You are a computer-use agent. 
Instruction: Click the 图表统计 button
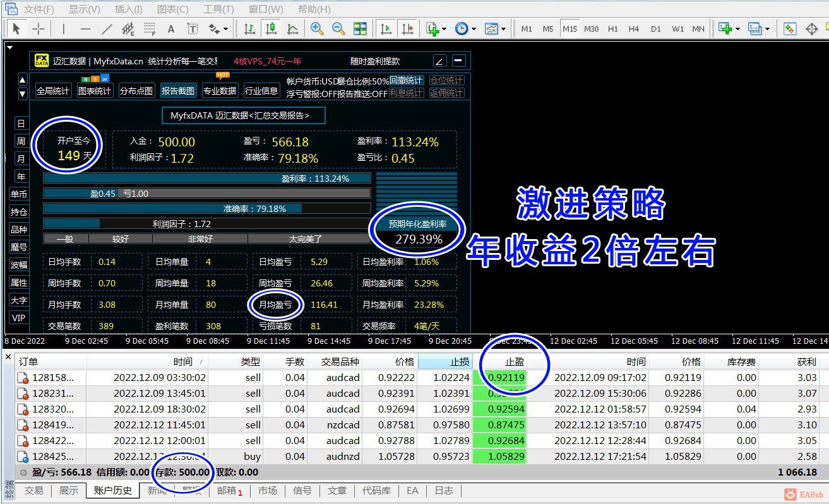click(x=95, y=91)
